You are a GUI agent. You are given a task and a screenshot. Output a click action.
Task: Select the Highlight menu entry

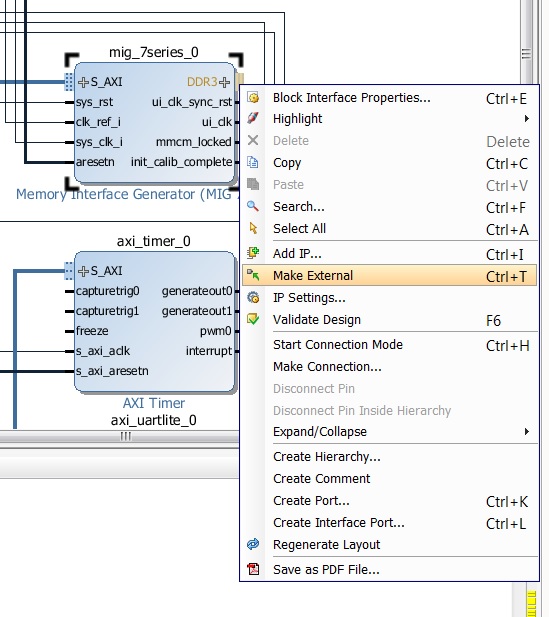[x=390, y=118]
